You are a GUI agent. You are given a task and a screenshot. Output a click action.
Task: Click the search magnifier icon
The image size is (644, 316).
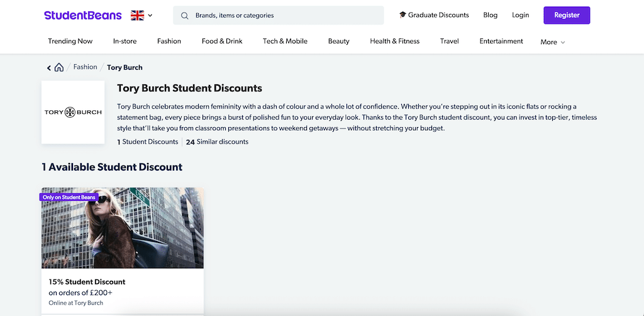click(185, 16)
